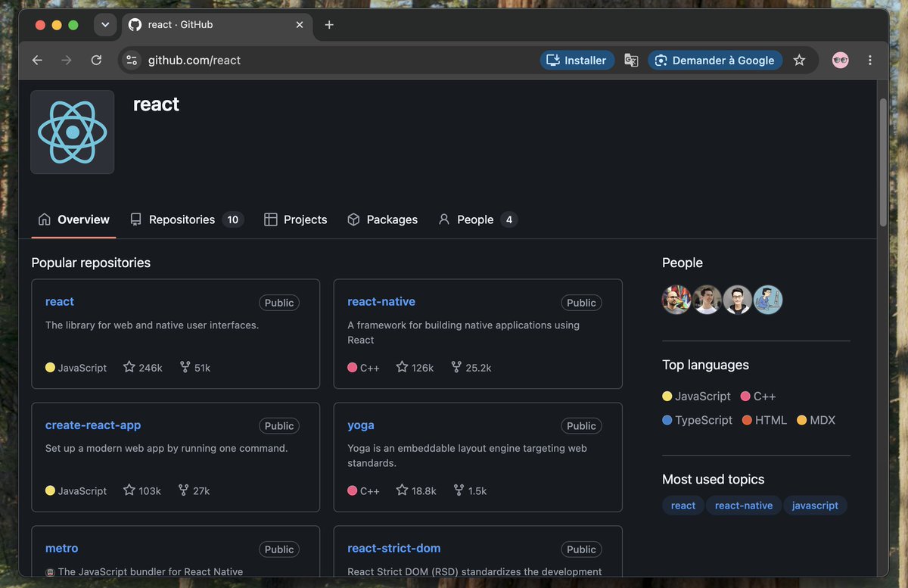908x588 pixels.
Task: Open the create-react-app repository
Action: 93,425
